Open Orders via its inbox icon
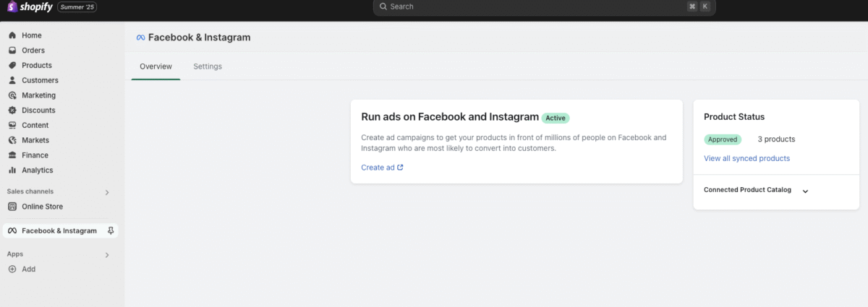The height and width of the screenshot is (307, 868). click(x=12, y=51)
